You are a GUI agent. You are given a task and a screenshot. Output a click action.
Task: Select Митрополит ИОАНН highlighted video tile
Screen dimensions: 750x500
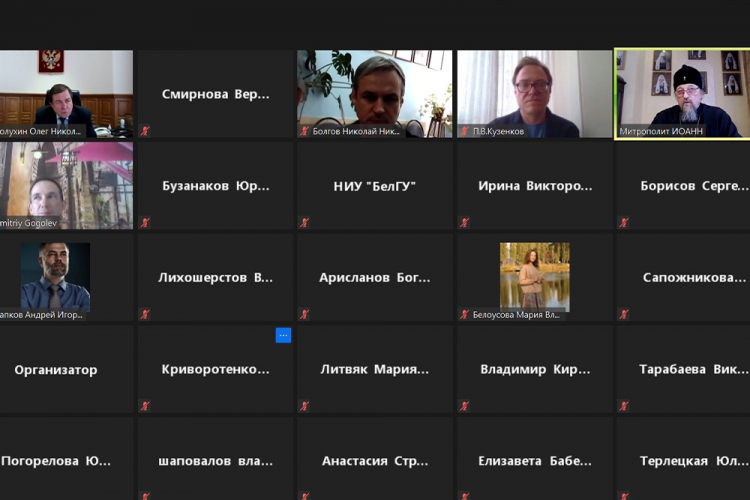682,93
